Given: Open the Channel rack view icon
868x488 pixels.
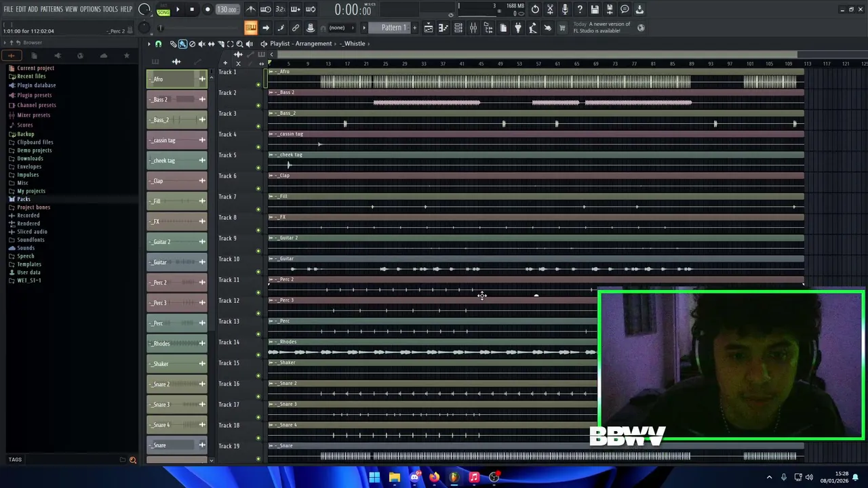Looking at the screenshot, I should [x=458, y=28].
